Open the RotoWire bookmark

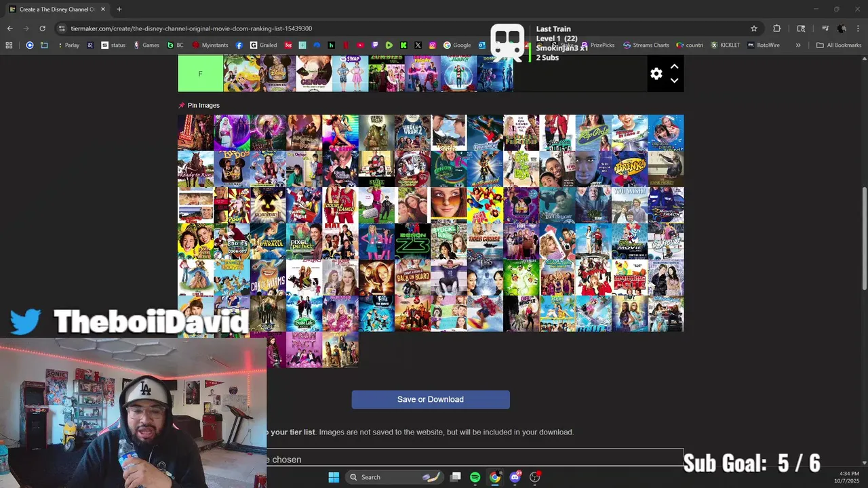pos(764,45)
